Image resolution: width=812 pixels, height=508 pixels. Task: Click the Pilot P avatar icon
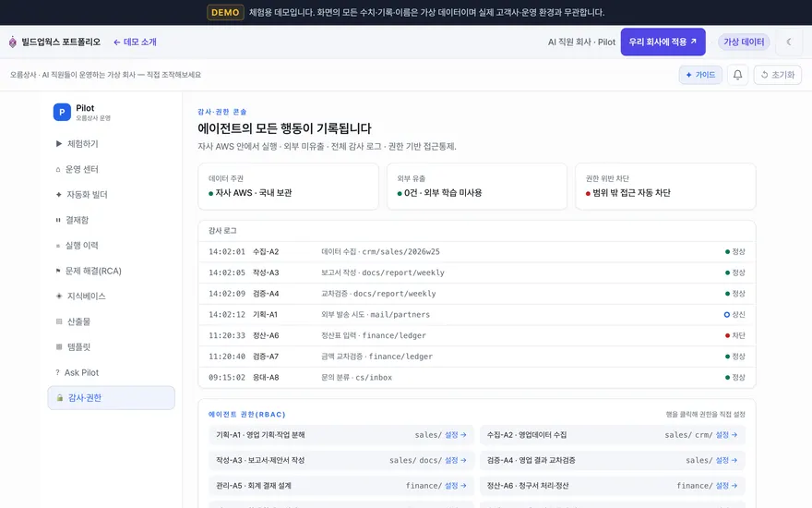coord(62,112)
